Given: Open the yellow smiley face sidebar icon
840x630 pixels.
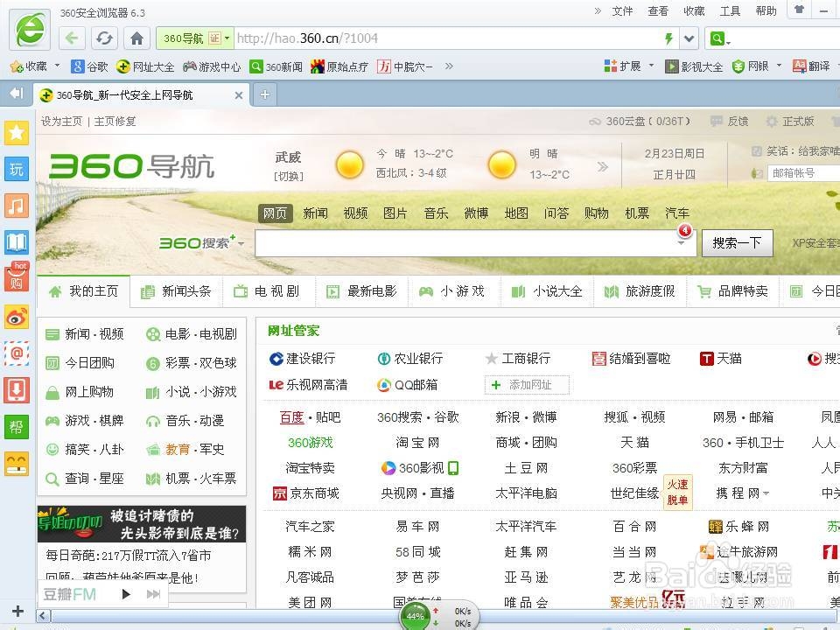Looking at the screenshot, I should click(17, 464).
